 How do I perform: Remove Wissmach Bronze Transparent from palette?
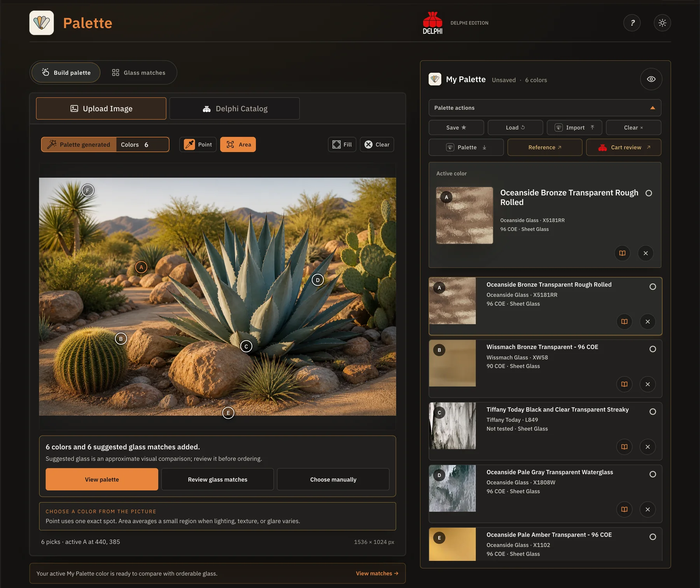click(x=647, y=384)
